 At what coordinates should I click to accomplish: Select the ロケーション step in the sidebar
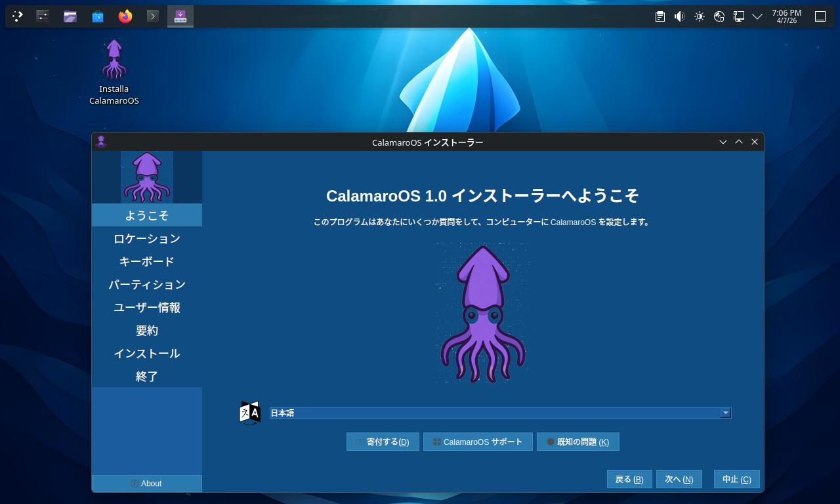pyautogui.click(x=147, y=238)
